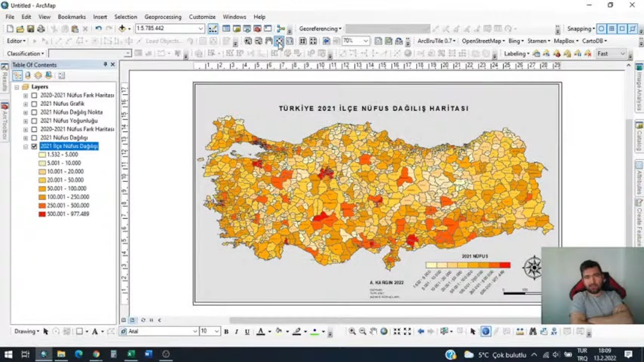
Task: Print the map with the printer icon
Action: tap(41, 29)
